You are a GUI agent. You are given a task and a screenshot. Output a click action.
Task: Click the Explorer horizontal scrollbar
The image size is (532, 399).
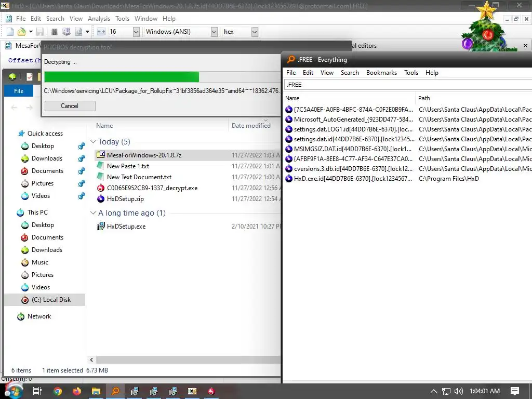click(x=188, y=360)
